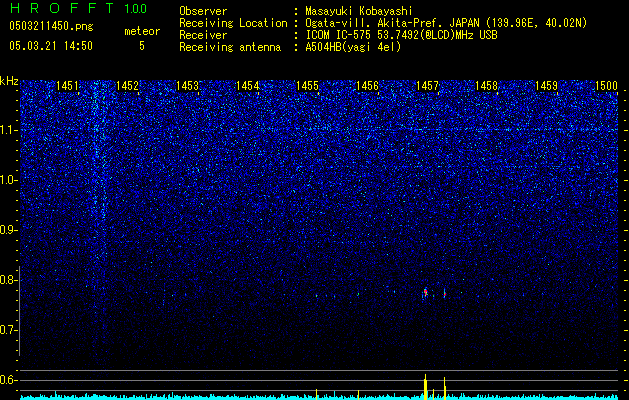
Task: Click the strongest red meteor echo at 1457
Action: (426, 292)
